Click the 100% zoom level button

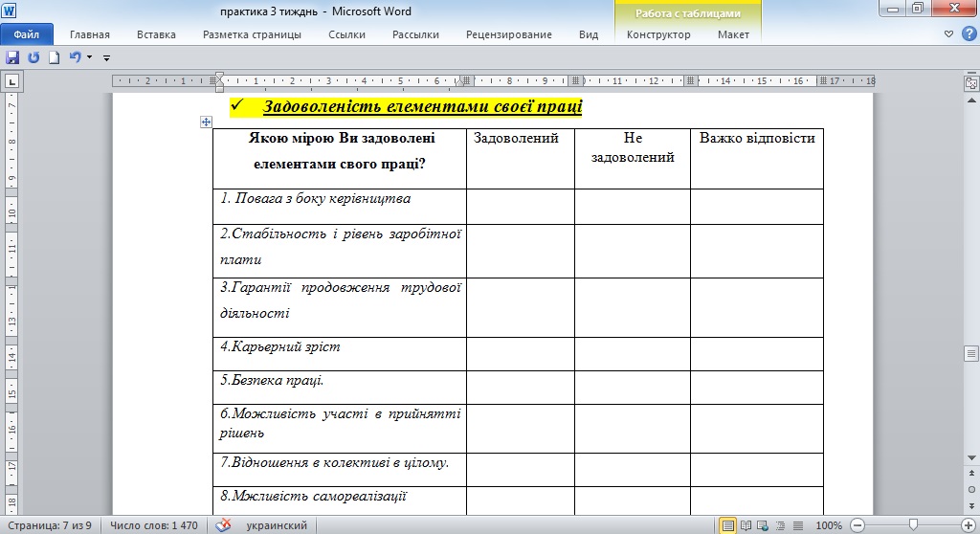[828, 525]
